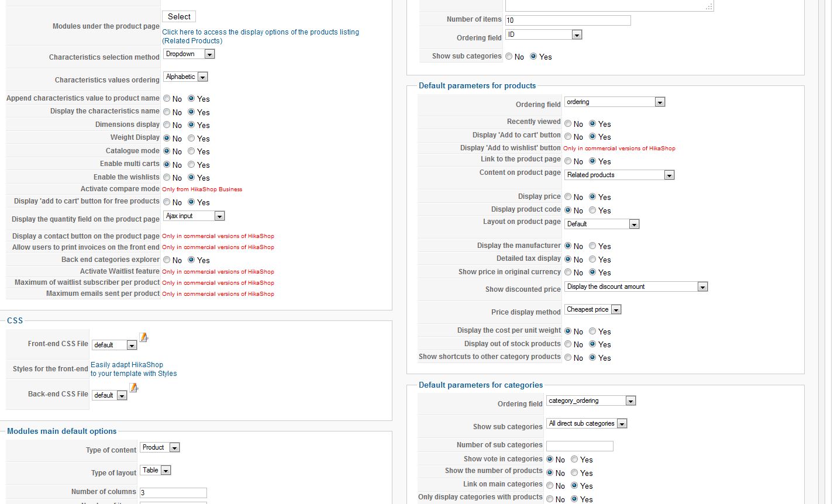The width and height of the screenshot is (834, 504).
Task: Open Show sub categories dropdown
Action: pyautogui.click(x=587, y=423)
